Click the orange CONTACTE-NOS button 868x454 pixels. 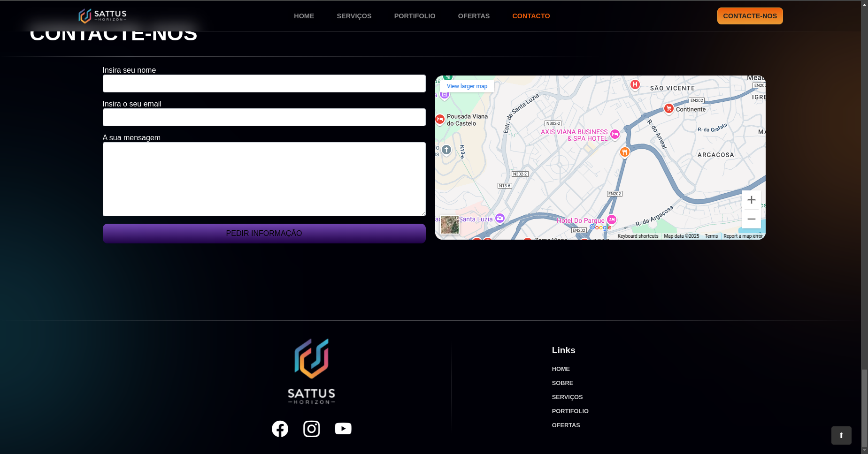(x=750, y=16)
